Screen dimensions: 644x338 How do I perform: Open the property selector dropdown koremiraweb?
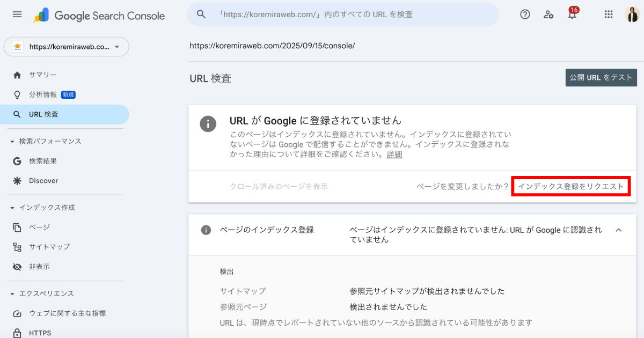click(67, 47)
